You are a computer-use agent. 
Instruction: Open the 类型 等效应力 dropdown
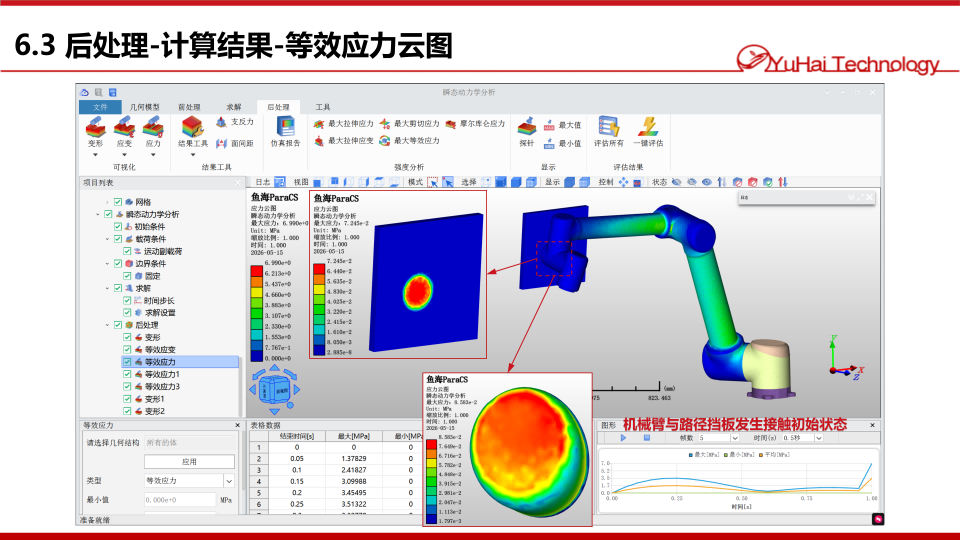[228, 481]
